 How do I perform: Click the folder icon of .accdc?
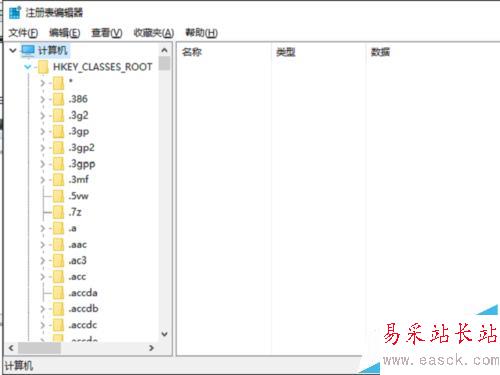[x=59, y=325]
